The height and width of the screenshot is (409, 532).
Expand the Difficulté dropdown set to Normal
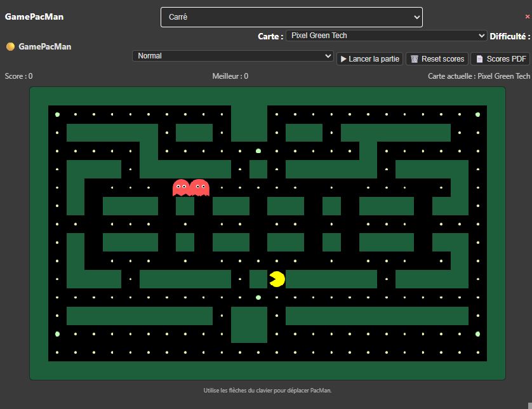[233, 56]
